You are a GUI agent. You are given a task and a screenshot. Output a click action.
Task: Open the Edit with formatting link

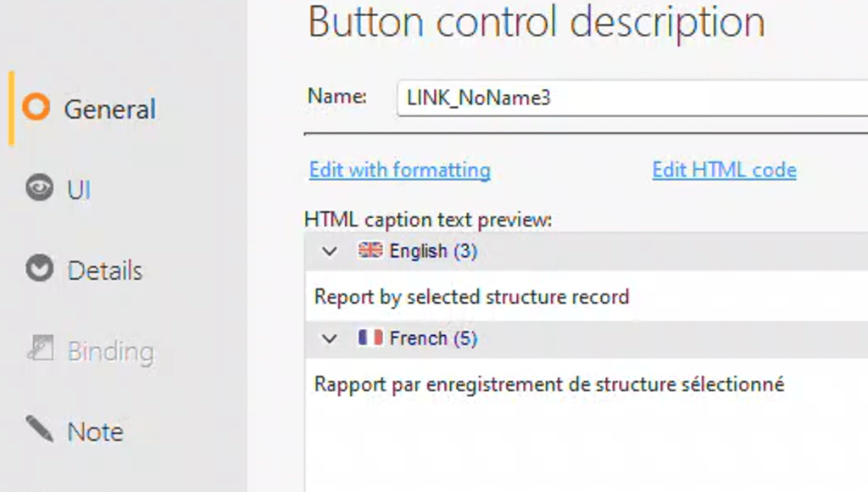[x=399, y=170]
